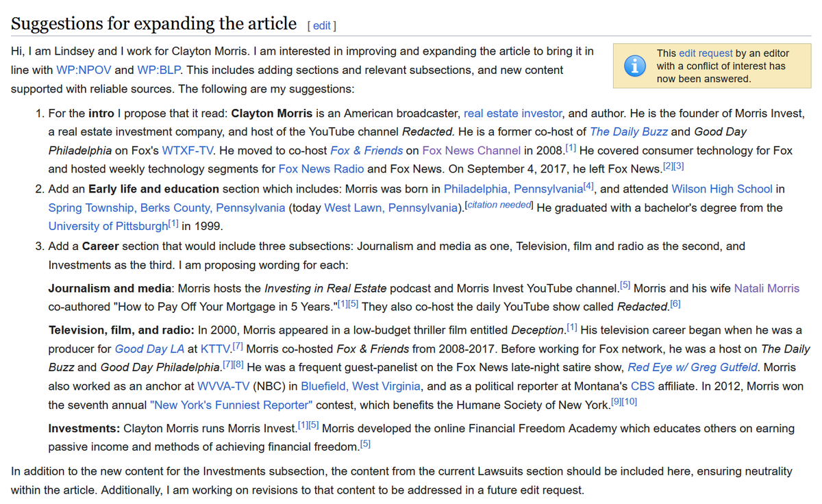Open the Natali Morris link

[767, 288]
